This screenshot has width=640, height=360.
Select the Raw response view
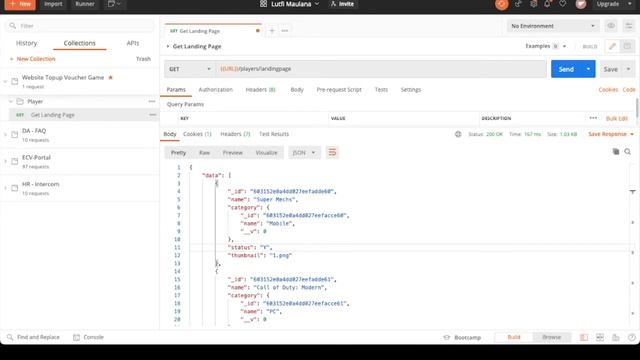(x=204, y=153)
